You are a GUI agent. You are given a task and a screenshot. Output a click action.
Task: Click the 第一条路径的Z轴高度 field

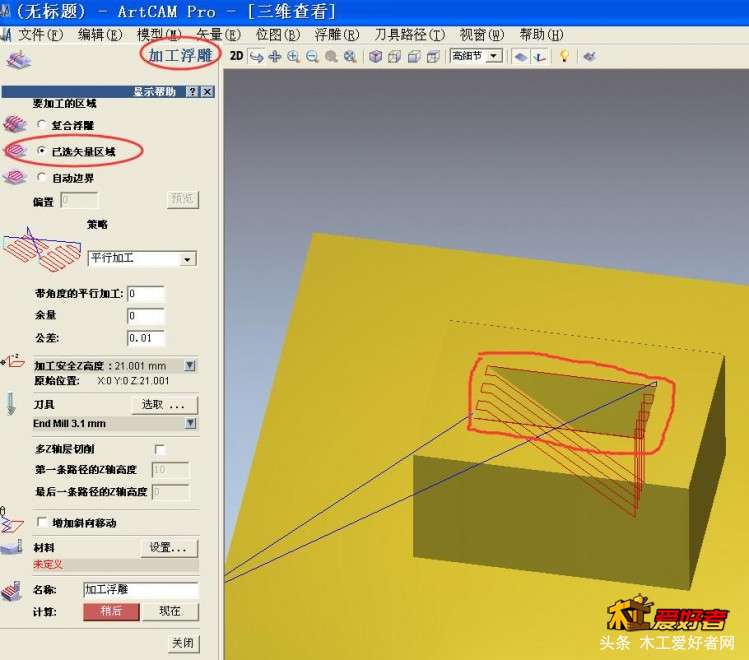[x=170, y=469]
